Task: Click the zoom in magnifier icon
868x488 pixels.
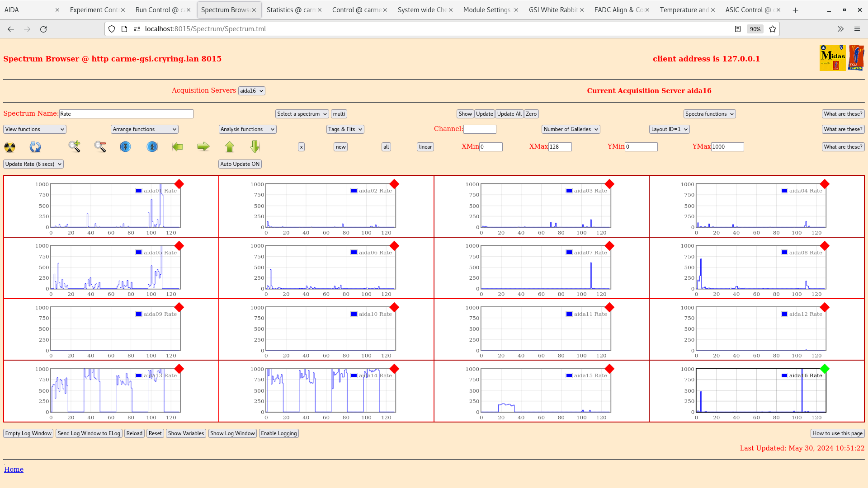Action: point(74,146)
